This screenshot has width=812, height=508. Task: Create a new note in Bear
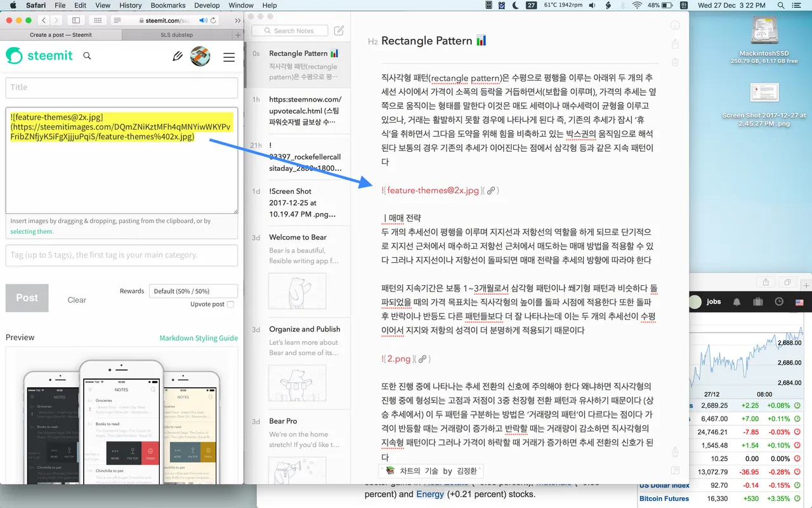[x=339, y=30]
